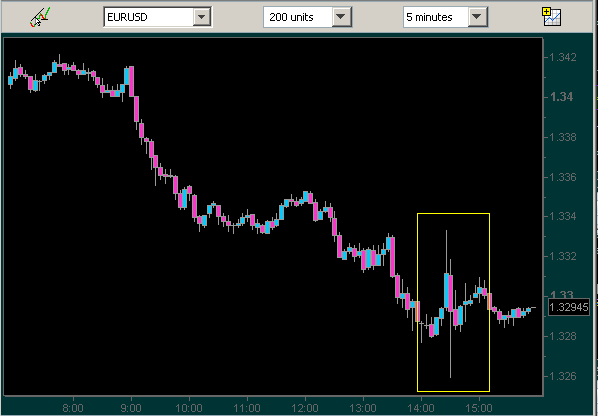The height and width of the screenshot is (416, 598).
Task: Click the 14:00 time axis label
Action: click(421, 408)
